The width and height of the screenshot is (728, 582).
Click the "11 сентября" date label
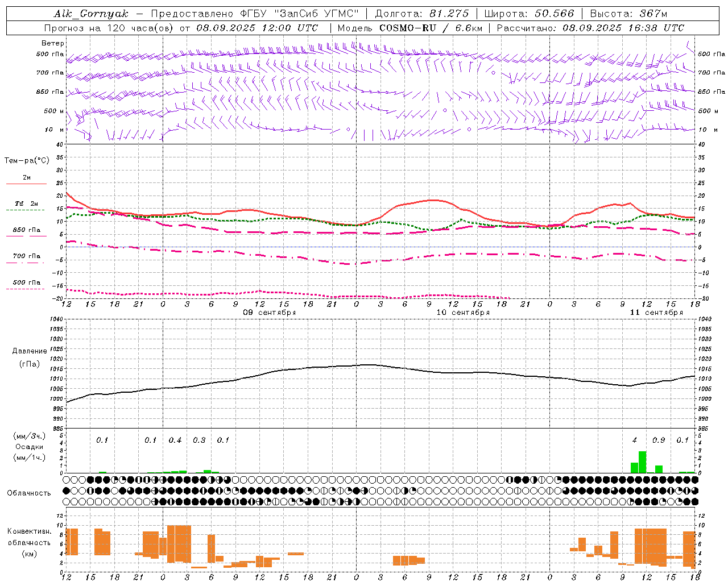(656, 313)
